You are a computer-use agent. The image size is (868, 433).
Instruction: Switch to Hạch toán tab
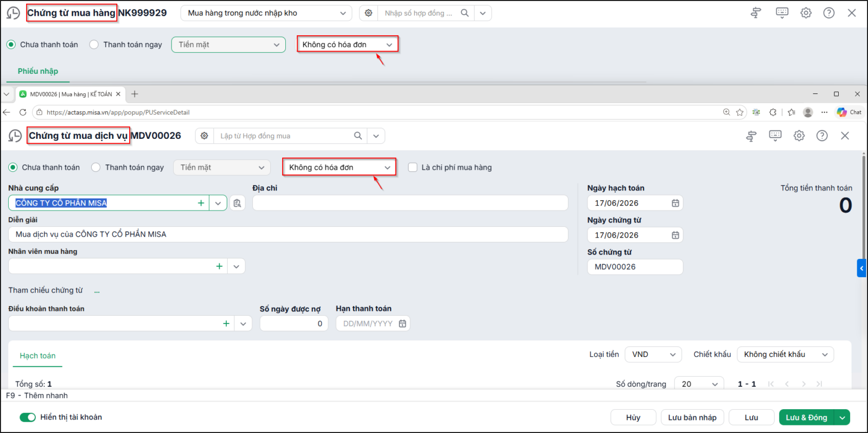pos(37,356)
